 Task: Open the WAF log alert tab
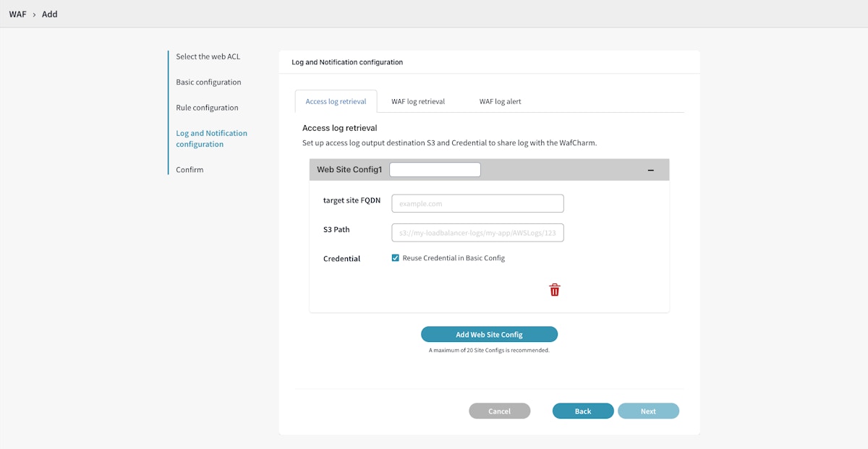coord(500,101)
